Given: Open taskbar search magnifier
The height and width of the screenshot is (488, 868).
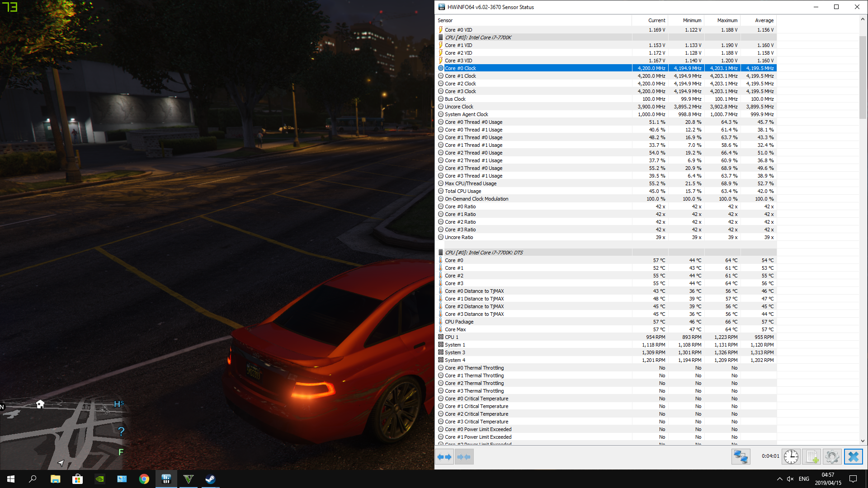Looking at the screenshot, I should pos(33,479).
